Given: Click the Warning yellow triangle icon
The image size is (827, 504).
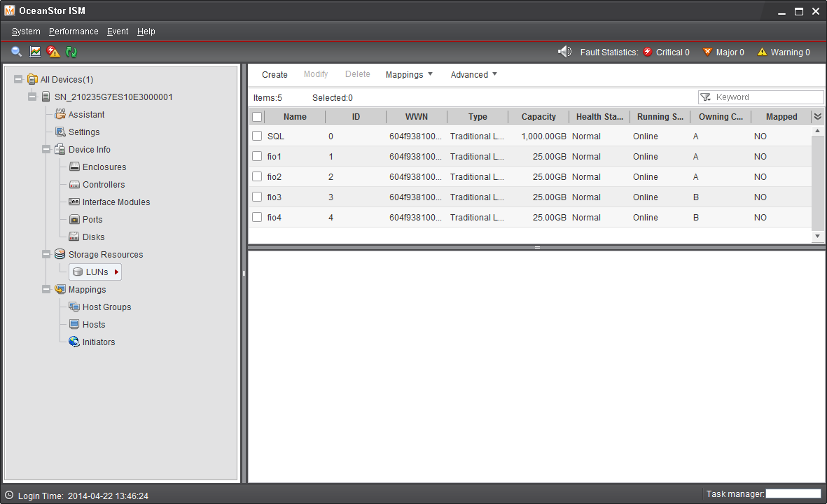Looking at the screenshot, I should 762,52.
